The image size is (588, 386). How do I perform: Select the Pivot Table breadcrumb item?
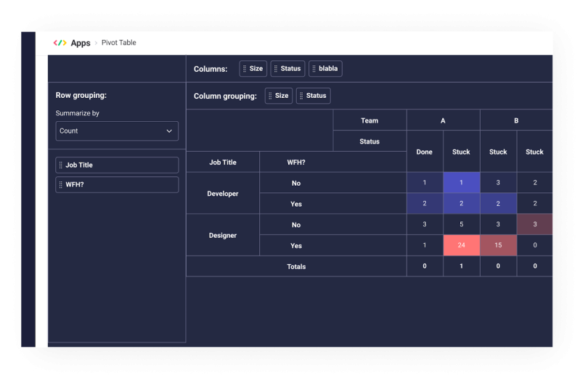(x=118, y=43)
